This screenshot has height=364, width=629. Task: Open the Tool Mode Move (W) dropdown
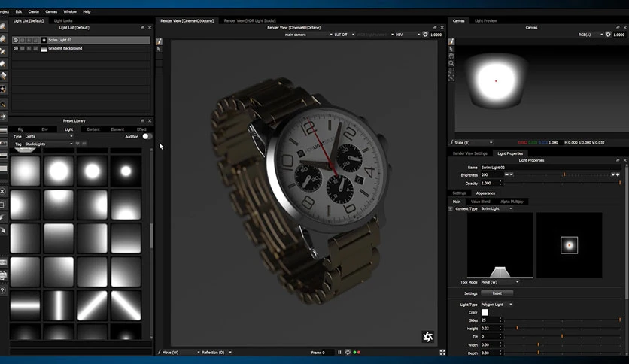(500, 282)
